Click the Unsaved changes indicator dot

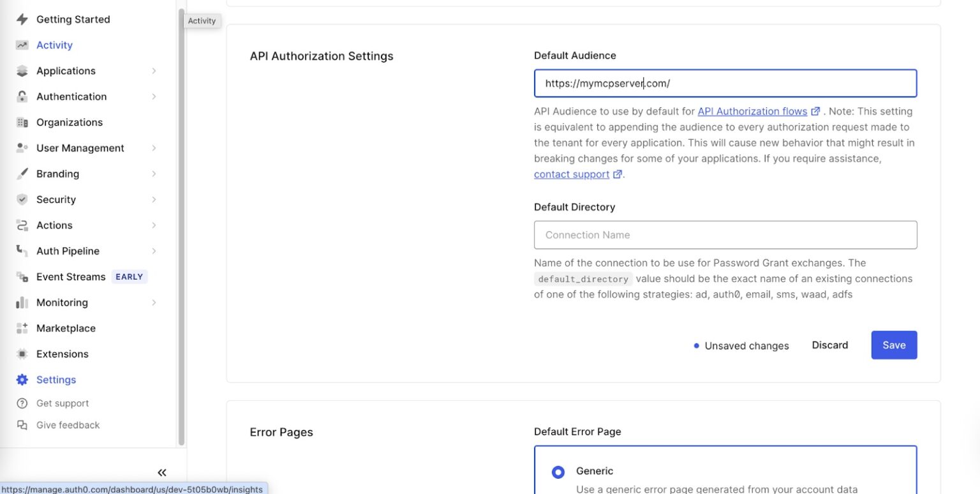point(695,345)
